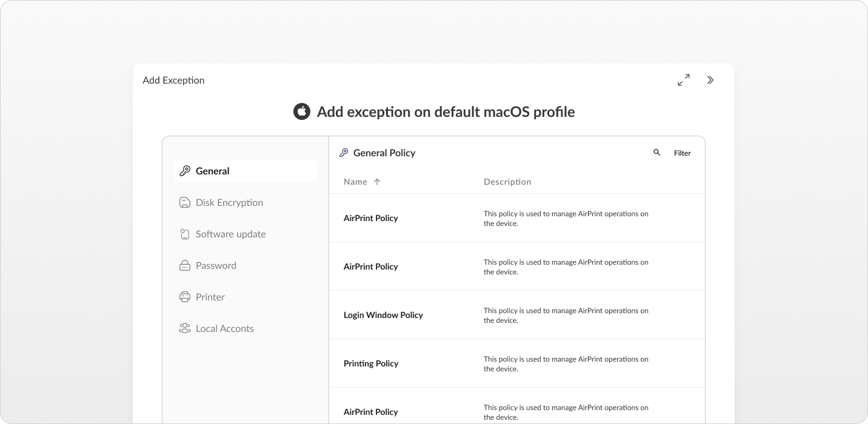Screen dimensions: 868x424
Task: Click the Printer icon in sidebar
Action: [185, 297]
